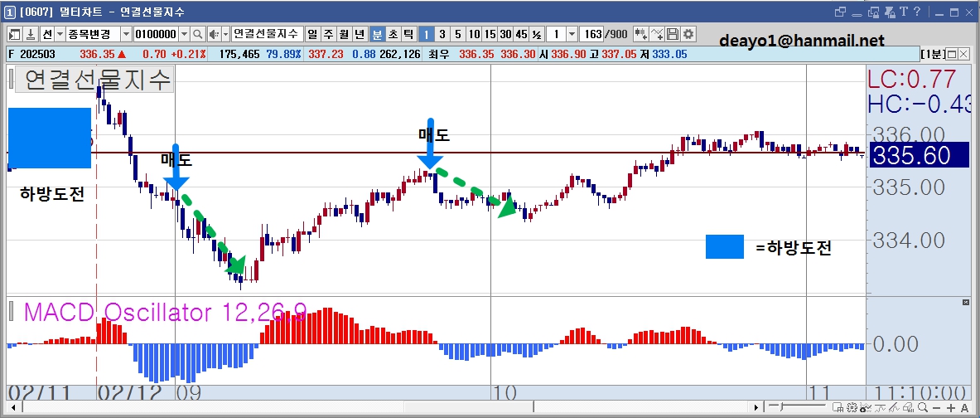Click the MACD Oscillator 12,26,9 label

click(165, 312)
